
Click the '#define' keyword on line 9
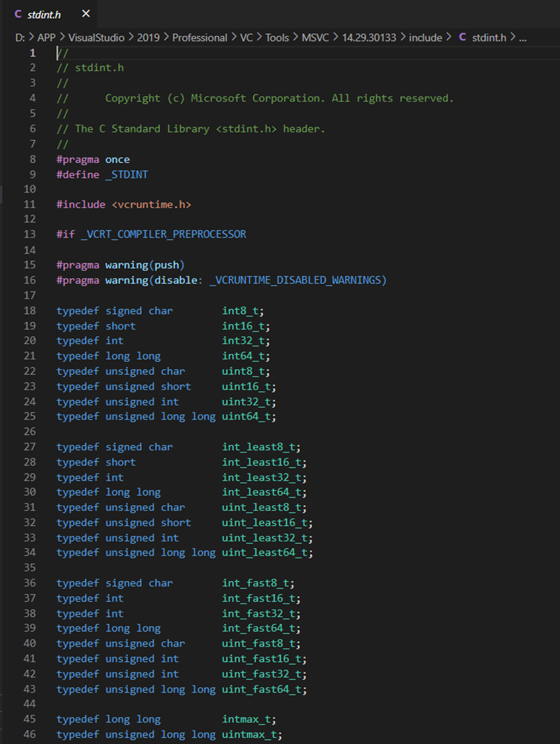[x=78, y=175]
